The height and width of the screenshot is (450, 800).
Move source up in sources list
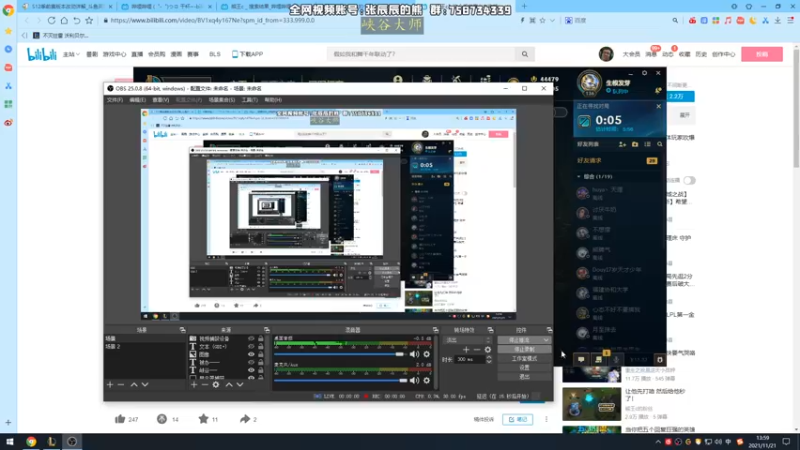pos(229,384)
